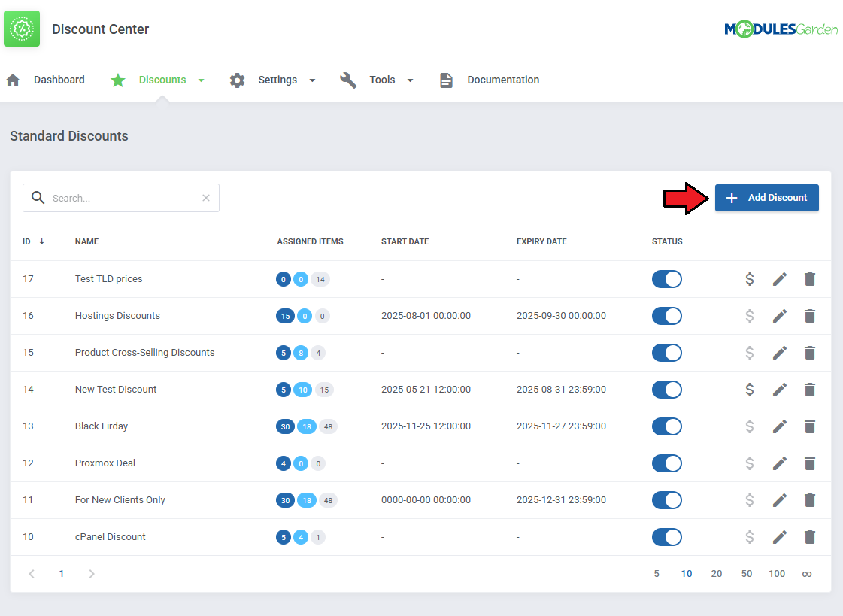This screenshot has height=616, width=843.
Task: Click the ModulesGarden logo
Action: click(781, 29)
